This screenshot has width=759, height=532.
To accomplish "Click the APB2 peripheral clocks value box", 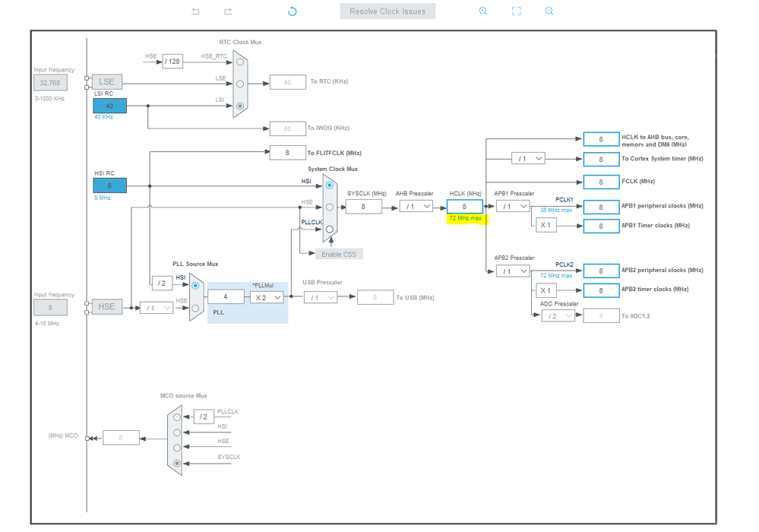I will (x=601, y=271).
